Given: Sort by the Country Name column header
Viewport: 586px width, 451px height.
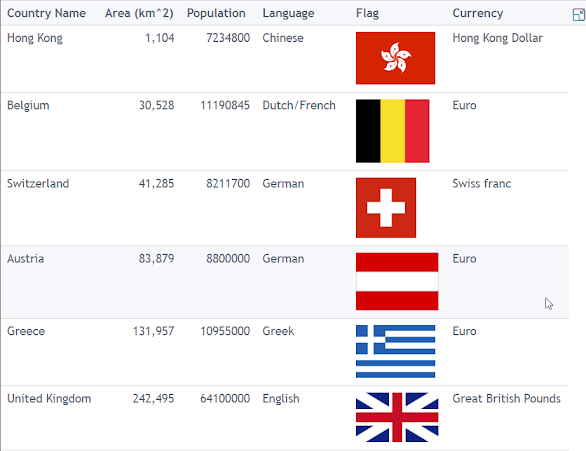Looking at the screenshot, I should click(46, 13).
